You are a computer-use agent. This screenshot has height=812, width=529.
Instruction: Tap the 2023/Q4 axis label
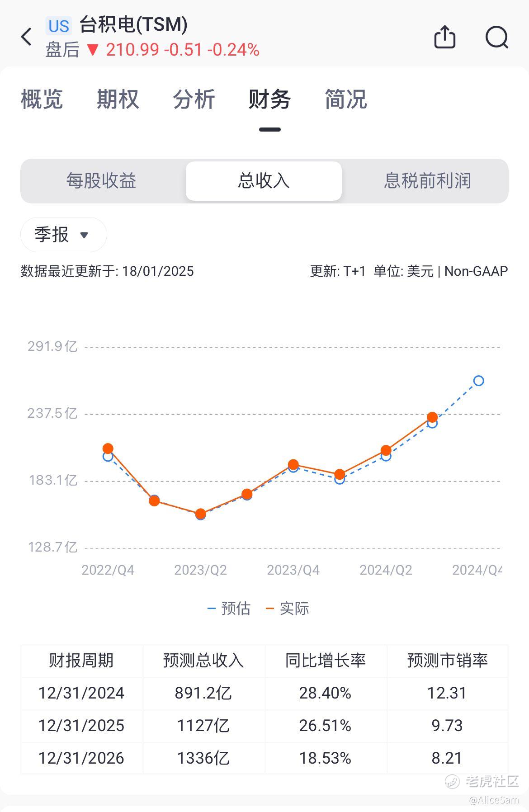(293, 570)
